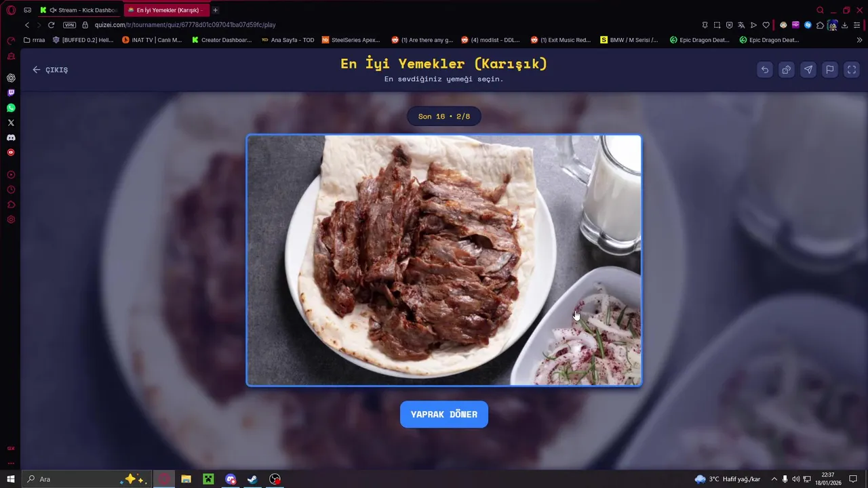Viewport: 868px width, 488px height.
Task: Reload the current page
Action: (51, 25)
